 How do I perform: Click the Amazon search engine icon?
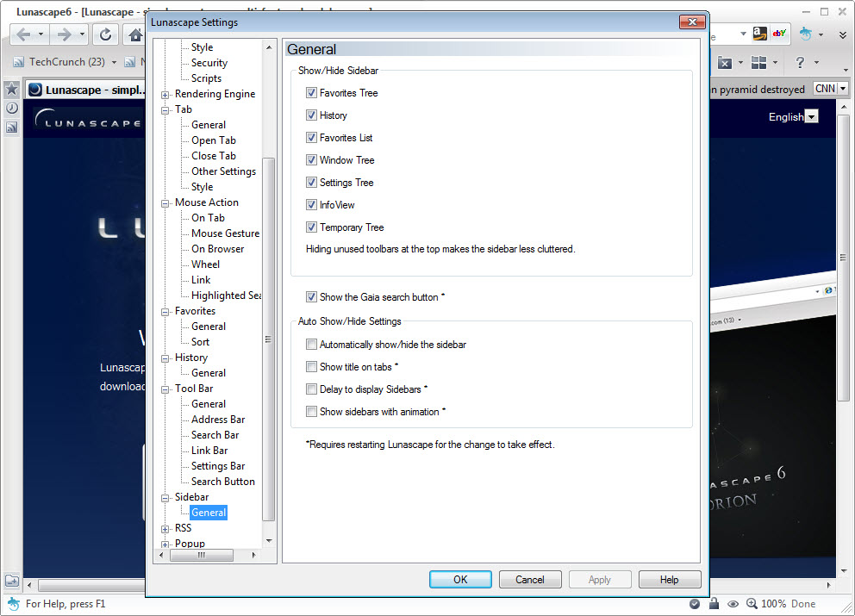click(x=759, y=34)
